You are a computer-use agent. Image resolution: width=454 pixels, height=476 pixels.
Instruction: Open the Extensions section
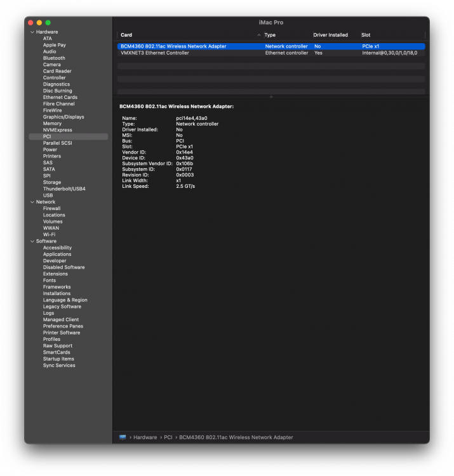[x=55, y=274]
